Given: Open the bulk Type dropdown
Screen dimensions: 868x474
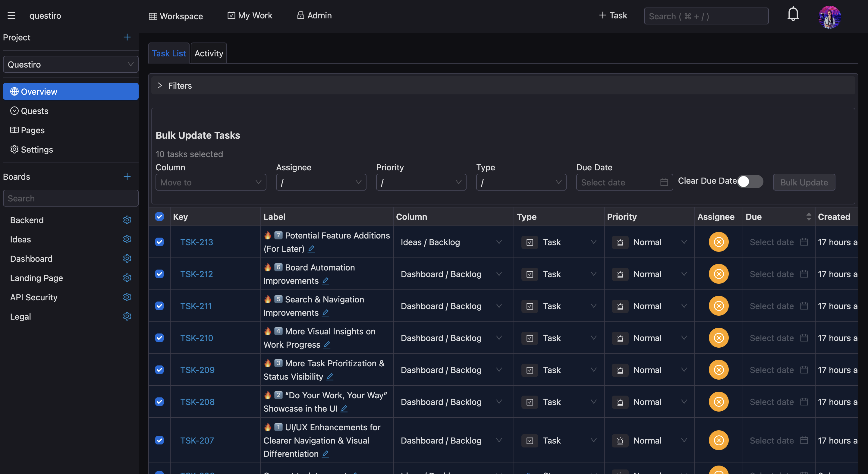Looking at the screenshot, I should point(521,182).
